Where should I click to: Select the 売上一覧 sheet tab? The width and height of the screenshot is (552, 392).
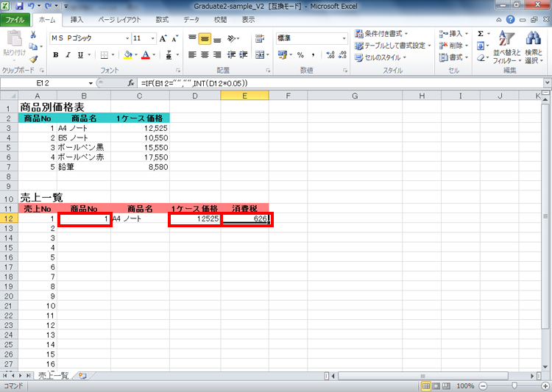[x=53, y=376]
